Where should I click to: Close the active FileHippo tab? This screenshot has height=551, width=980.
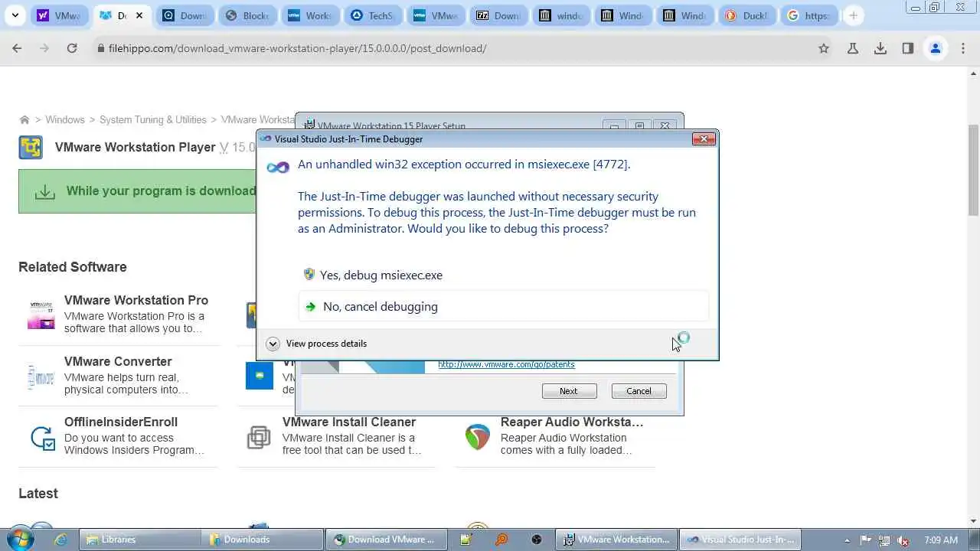(139, 15)
